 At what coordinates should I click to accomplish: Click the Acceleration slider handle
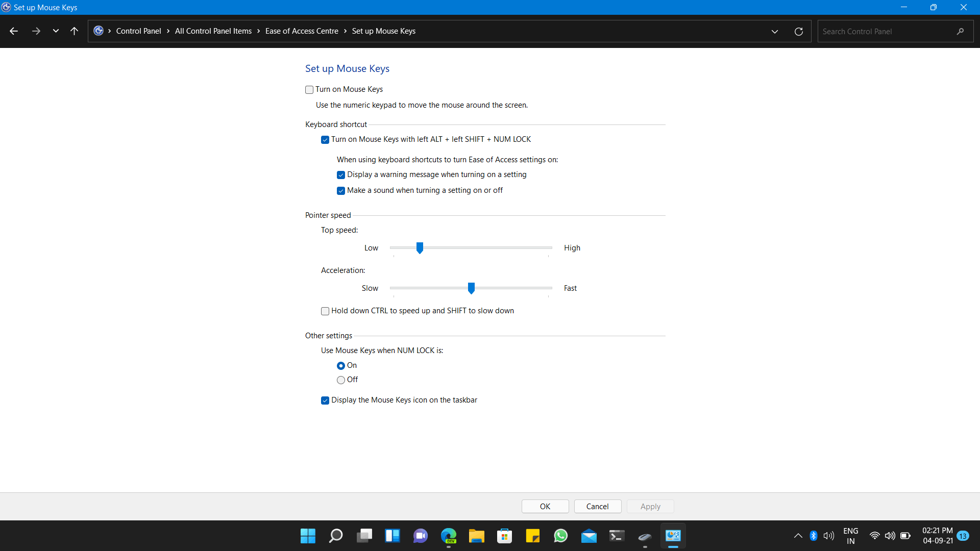tap(471, 288)
